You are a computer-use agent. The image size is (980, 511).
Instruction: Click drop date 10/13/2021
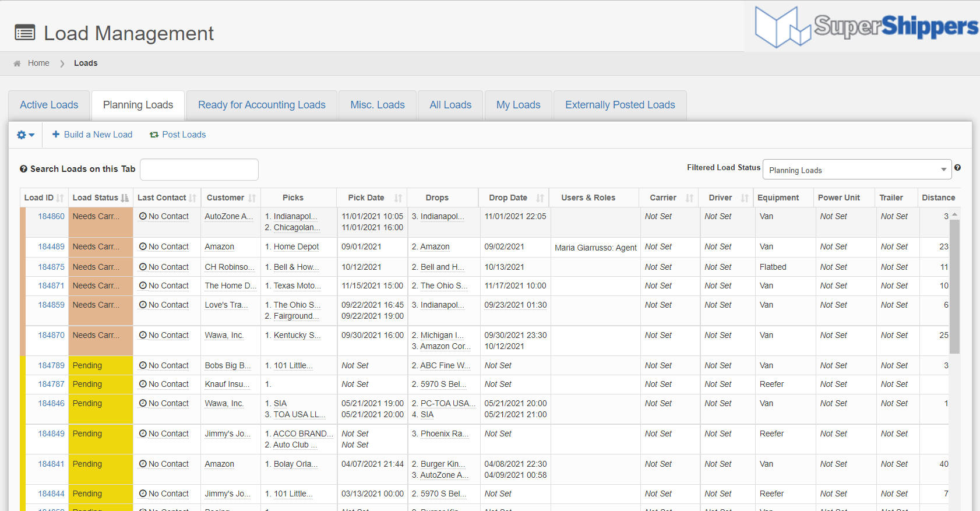(x=504, y=267)
